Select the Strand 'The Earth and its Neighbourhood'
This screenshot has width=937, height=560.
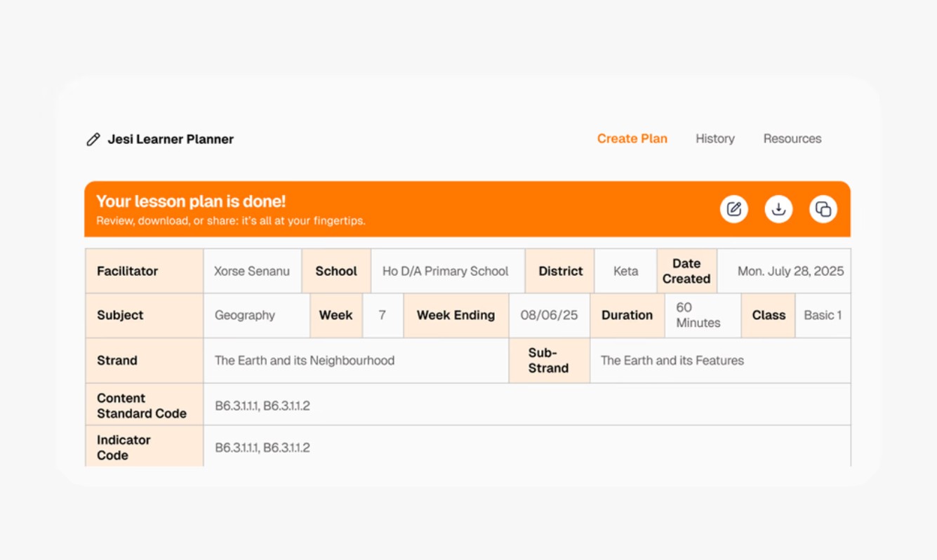point(305,360)
